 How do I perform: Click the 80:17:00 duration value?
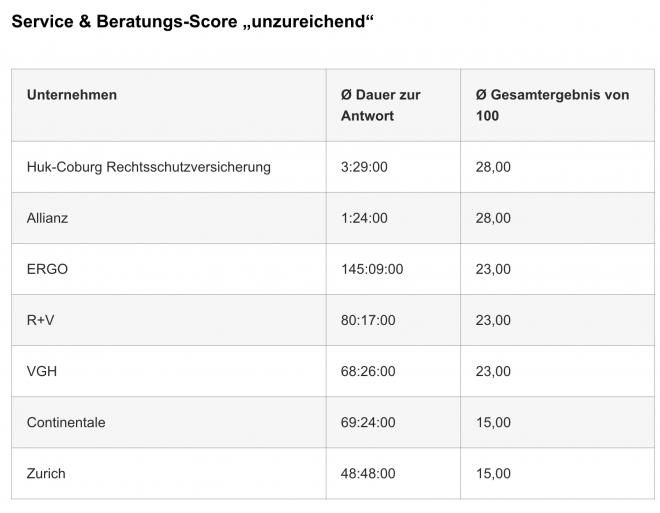tap(368, 320)
